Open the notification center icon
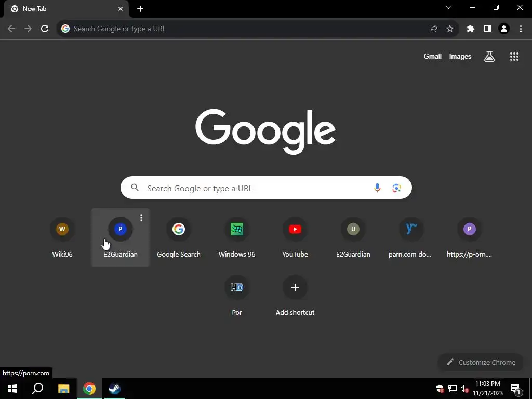 click(515, 389)
